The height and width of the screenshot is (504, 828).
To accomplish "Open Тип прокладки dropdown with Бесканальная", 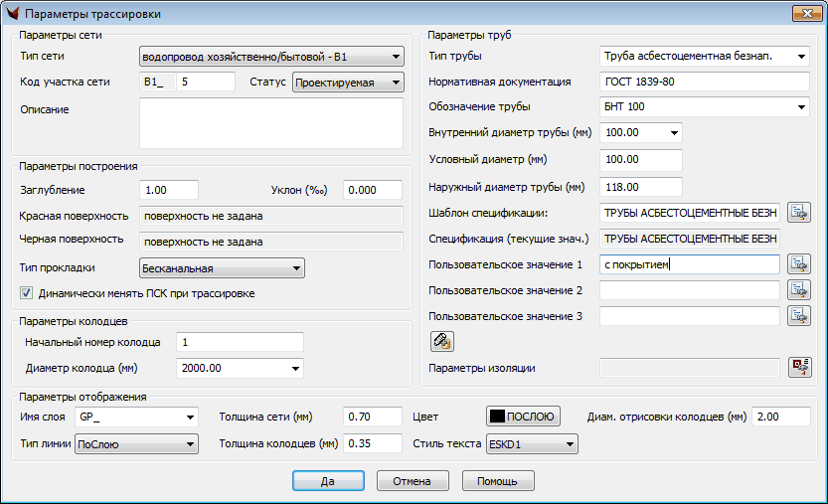I will point(222,268).
